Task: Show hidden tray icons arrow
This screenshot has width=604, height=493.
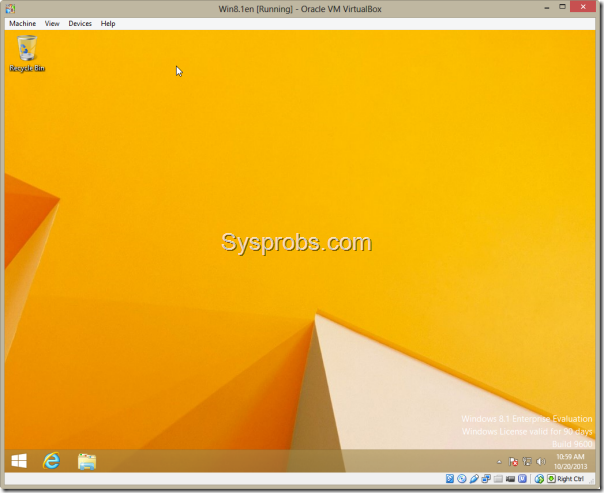Action: 499,461
